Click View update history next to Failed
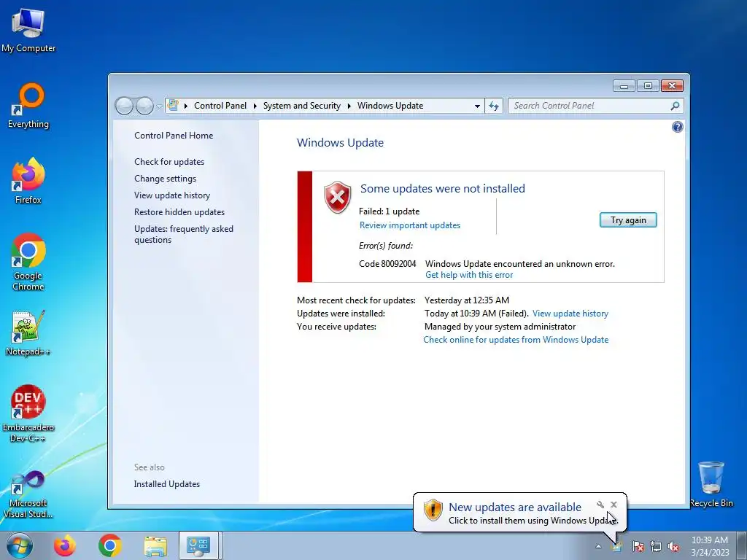Image resolution: width=747 pixels, height=560 pixels. point(570,314)
